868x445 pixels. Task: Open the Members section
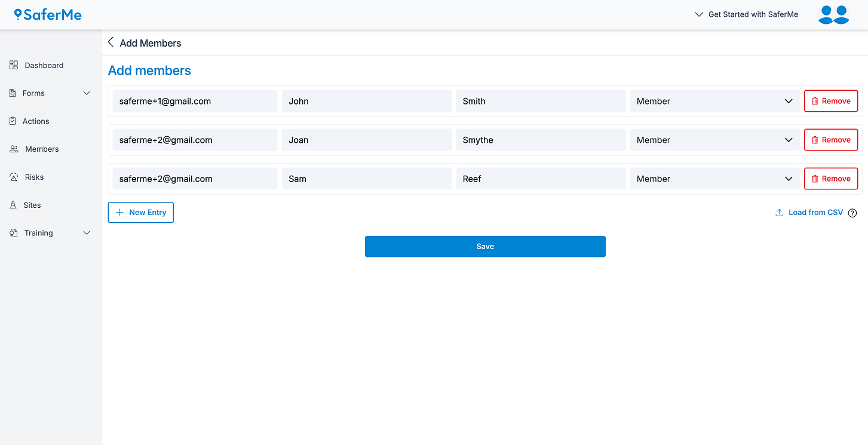tap(42, 149)
